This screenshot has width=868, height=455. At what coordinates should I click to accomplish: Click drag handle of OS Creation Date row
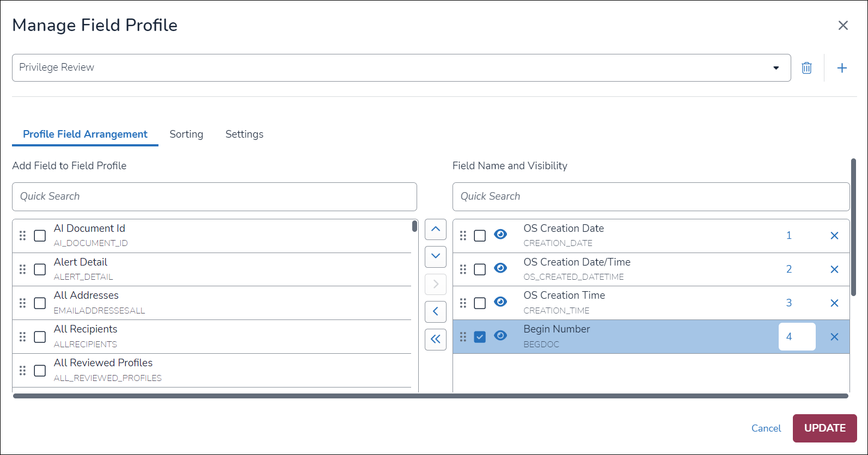463,236
